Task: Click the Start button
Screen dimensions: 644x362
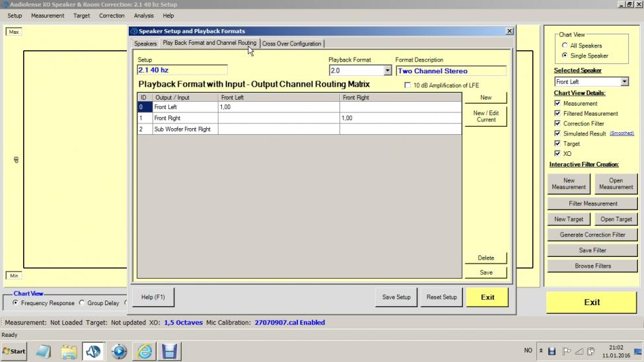Action: tap(14, 351)
